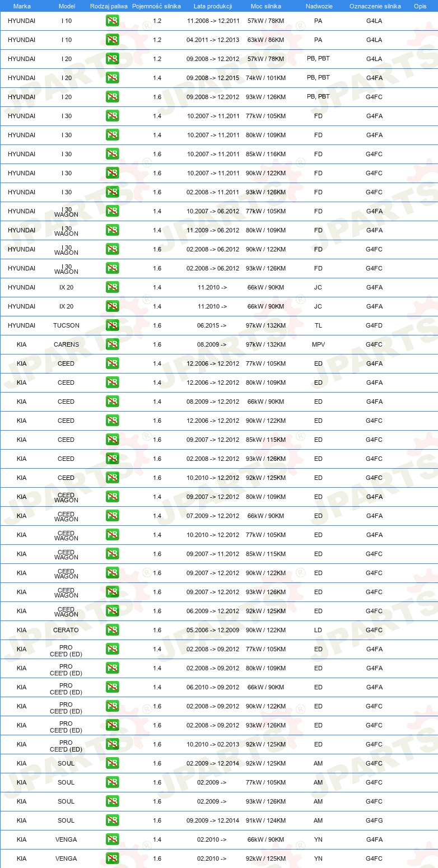Select fuel icon in Kia Soul G4FG row
The width and height of the screenshot is (438, 868).
click(112, 820)
